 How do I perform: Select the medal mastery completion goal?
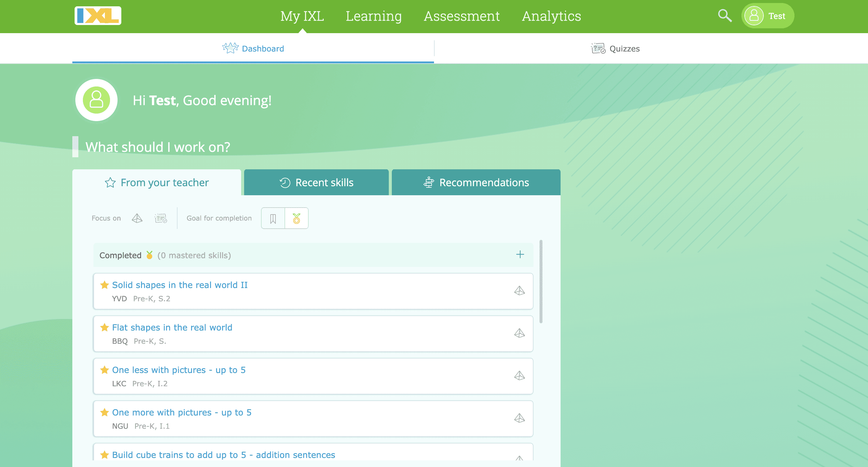[x=297, y=218]
